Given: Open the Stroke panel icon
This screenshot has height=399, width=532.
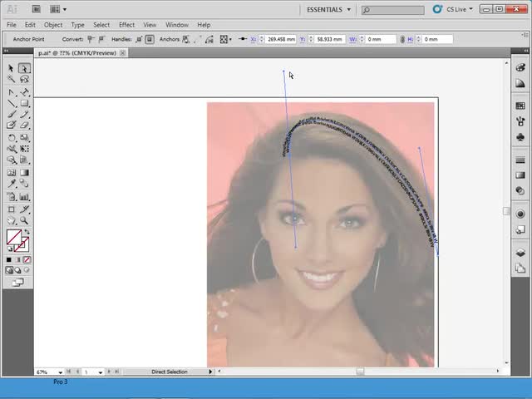Looking at the screenshot, I should click(x=520, y=160).
